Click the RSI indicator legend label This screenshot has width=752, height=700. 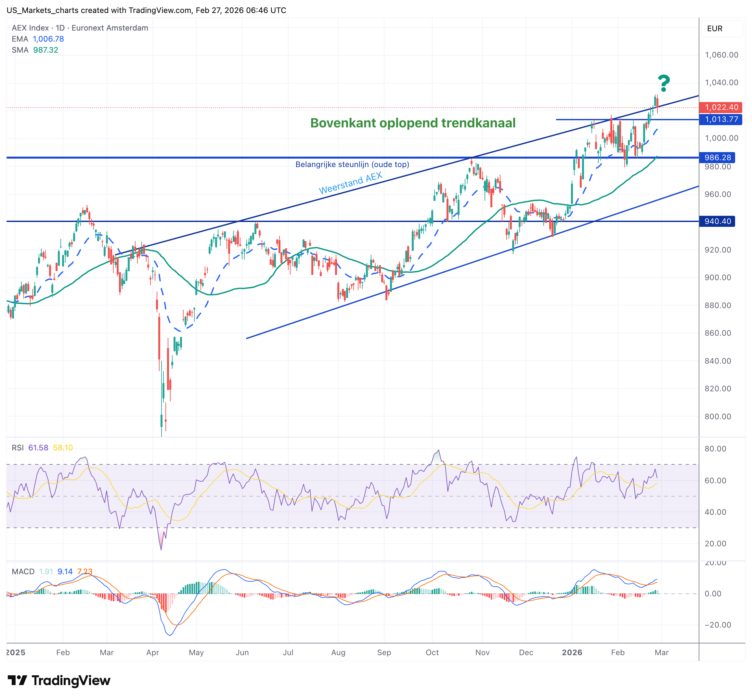(x=18, y=448)
